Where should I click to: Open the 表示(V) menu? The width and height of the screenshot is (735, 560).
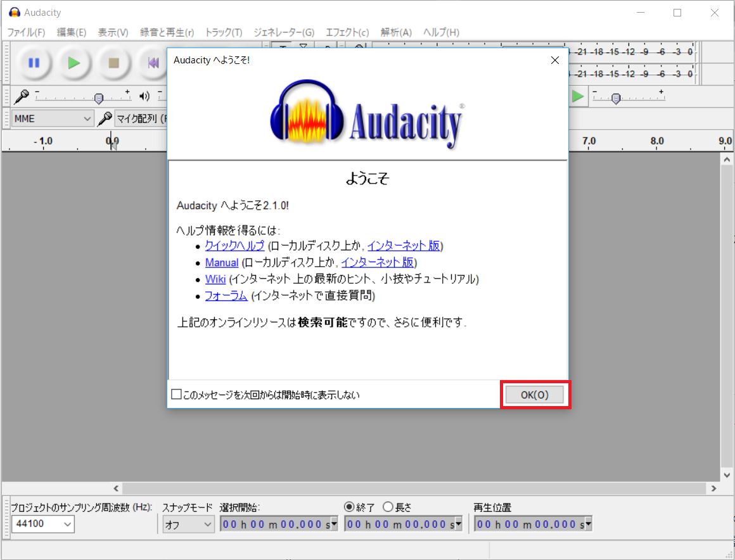pyautogui.click(x=113, y=32)
